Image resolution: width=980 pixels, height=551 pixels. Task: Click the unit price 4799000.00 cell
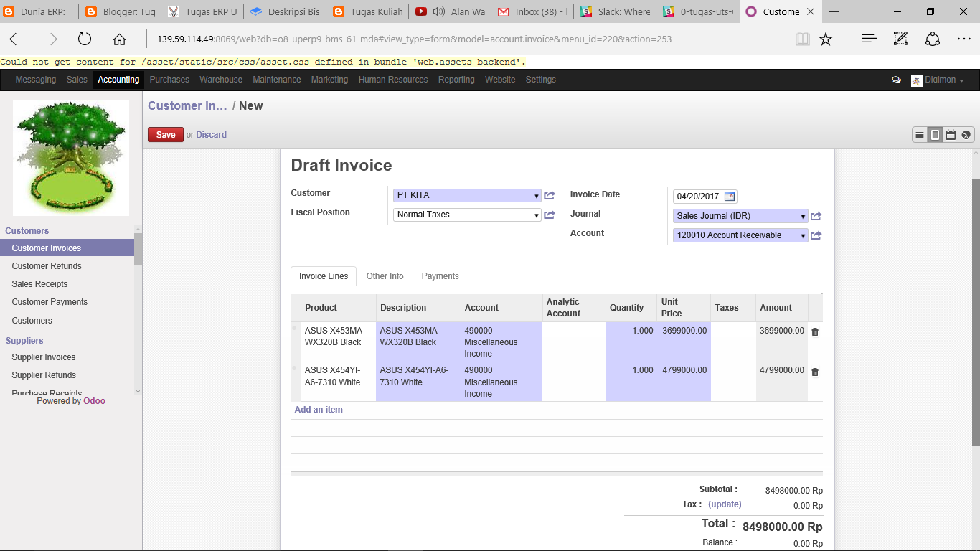(x=683, y=382)
